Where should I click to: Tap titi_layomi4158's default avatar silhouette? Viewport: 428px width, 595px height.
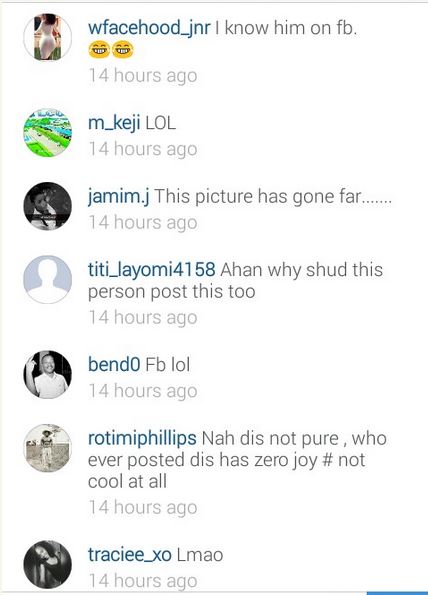(x=47, y=279)
